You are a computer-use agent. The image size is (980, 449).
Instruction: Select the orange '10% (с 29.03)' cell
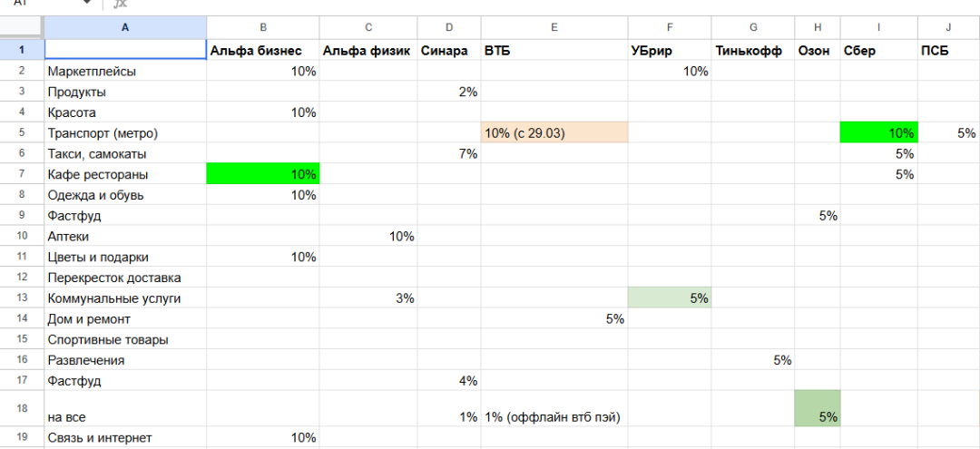point(554,132)
